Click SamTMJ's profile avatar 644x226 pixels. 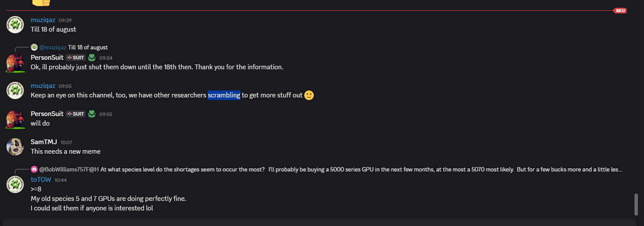click(x=15, y=147)
